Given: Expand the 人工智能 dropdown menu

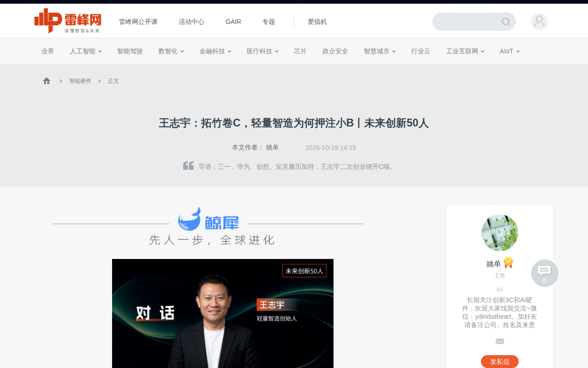Looking at the screenshot, I should point(85,51).
